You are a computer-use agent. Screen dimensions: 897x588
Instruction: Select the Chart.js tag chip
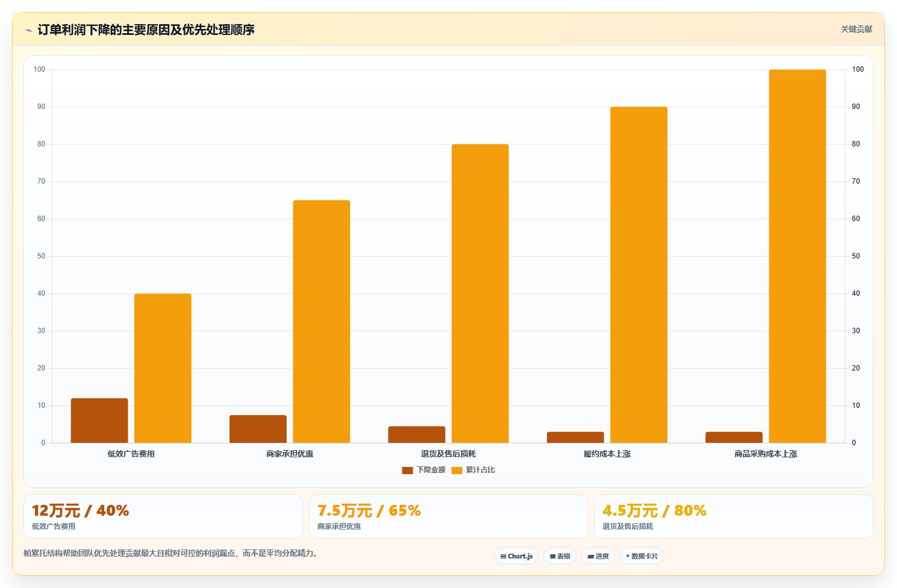(x=516, y=556)
